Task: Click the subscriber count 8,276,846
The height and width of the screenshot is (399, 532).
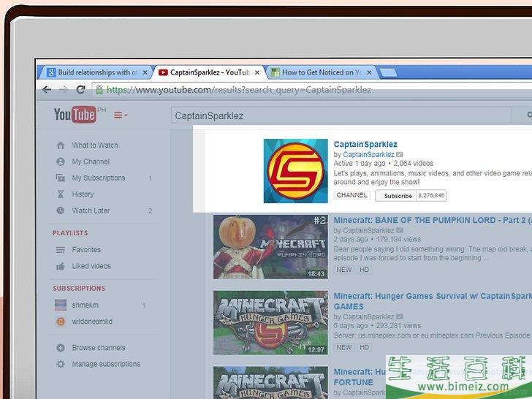Action: 431,195
